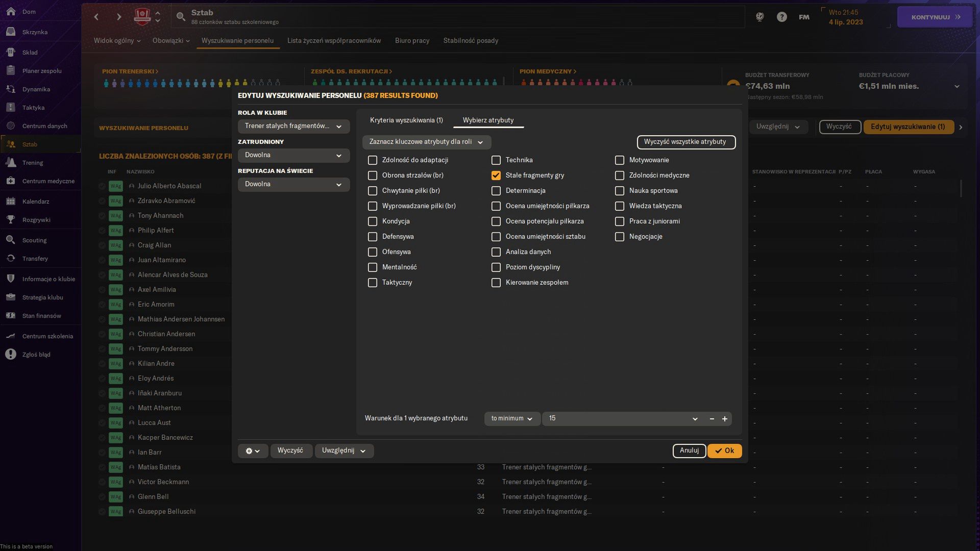Screen dimensions: 980x551
Task: Open the Transfery icon in sidebar
Action: (x=11, y=259)
